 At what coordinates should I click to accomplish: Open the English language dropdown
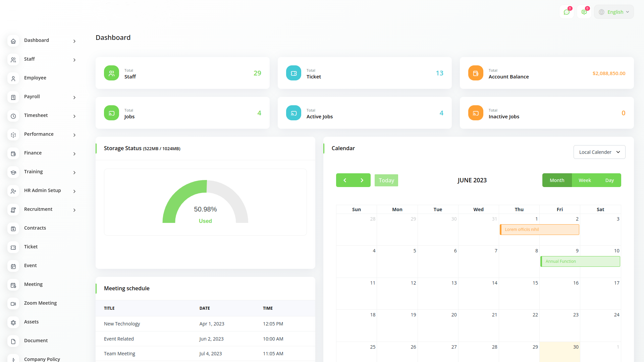[x=614, y=12]
